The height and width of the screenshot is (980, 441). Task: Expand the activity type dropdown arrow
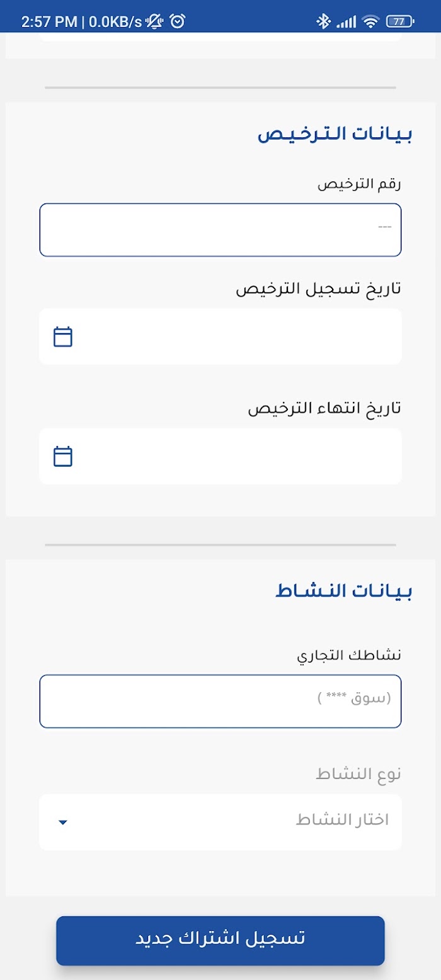pyautogui.click(x=63, y=823)
